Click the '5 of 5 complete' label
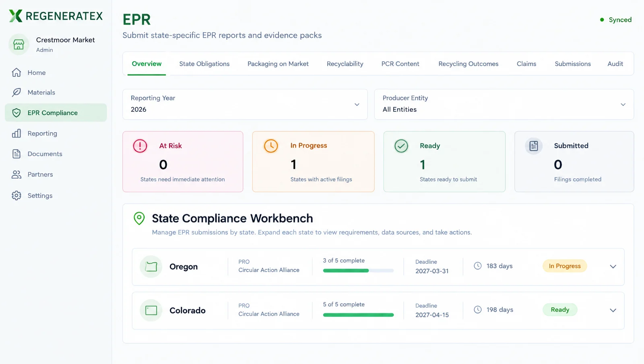 (344, 304)
